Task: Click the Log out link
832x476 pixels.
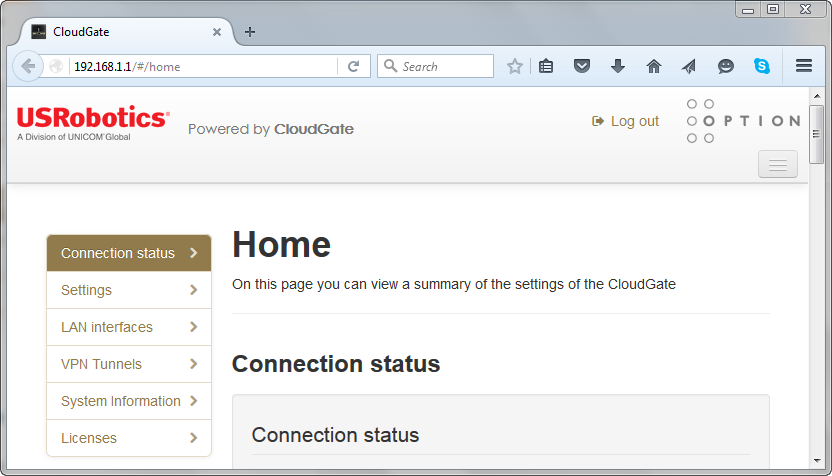Action: point(626,121)
